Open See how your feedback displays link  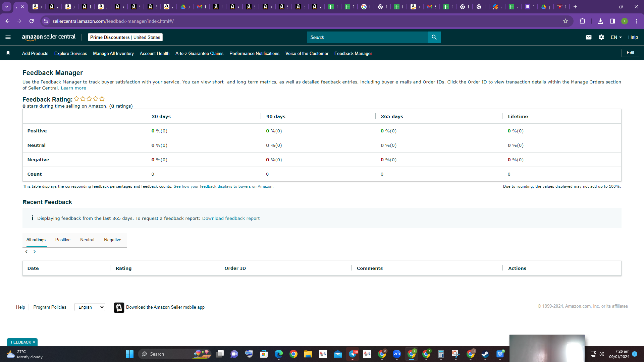click(x=223, y=186)
